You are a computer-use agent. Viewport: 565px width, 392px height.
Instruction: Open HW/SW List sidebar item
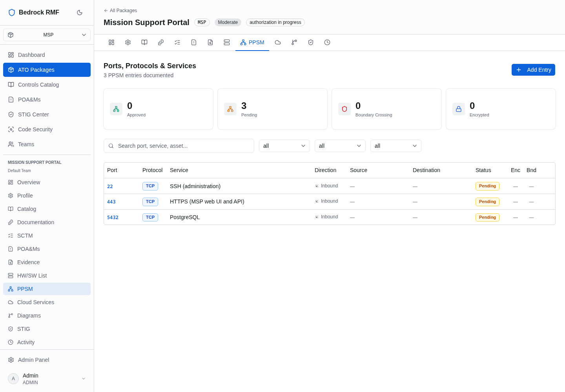click(47, 276)
